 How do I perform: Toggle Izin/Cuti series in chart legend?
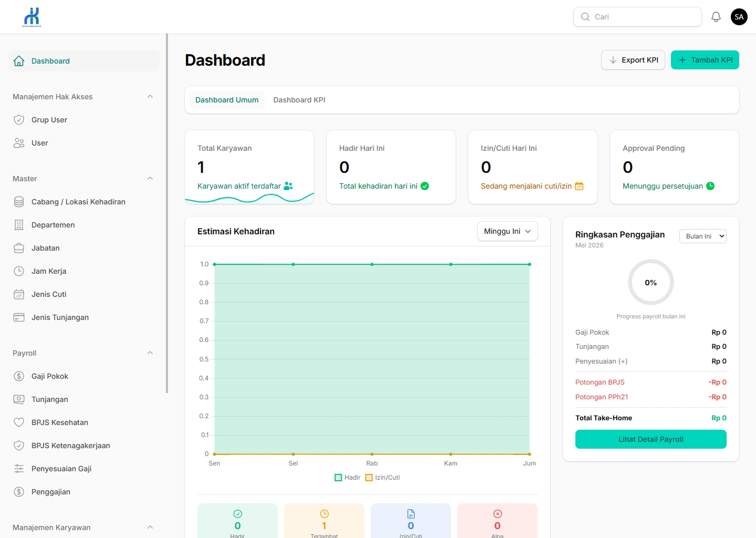click(x=383, y=478)
